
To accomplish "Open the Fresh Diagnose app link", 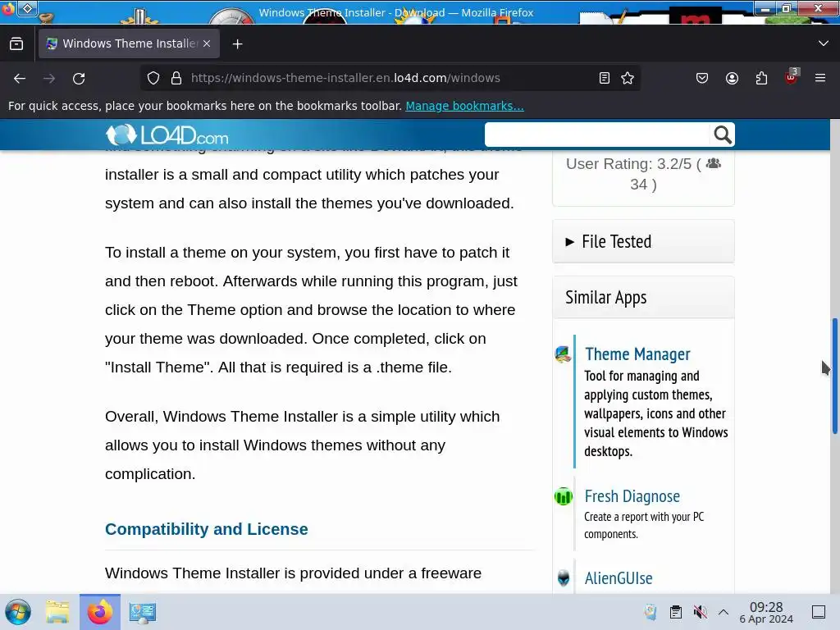I will 632,496.
